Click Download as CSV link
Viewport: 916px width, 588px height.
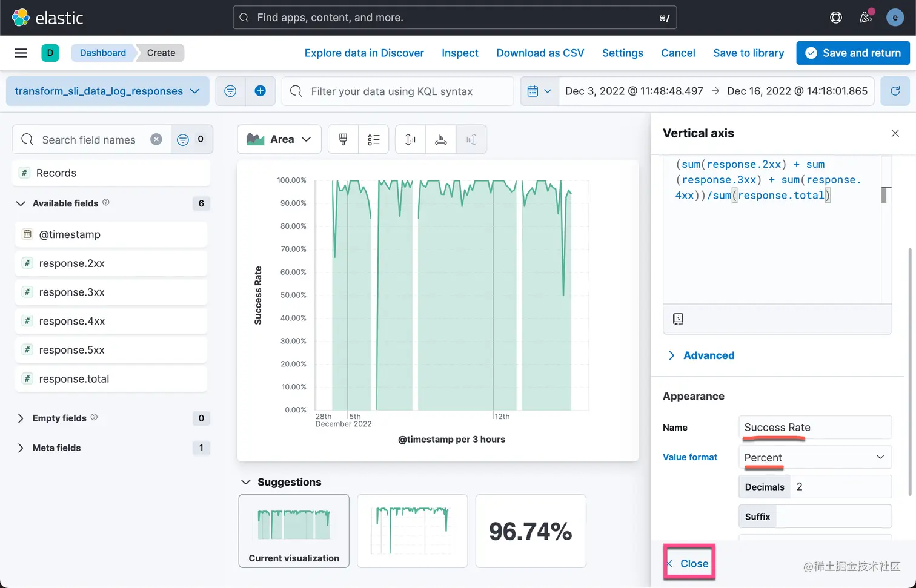tap(540, 53)
